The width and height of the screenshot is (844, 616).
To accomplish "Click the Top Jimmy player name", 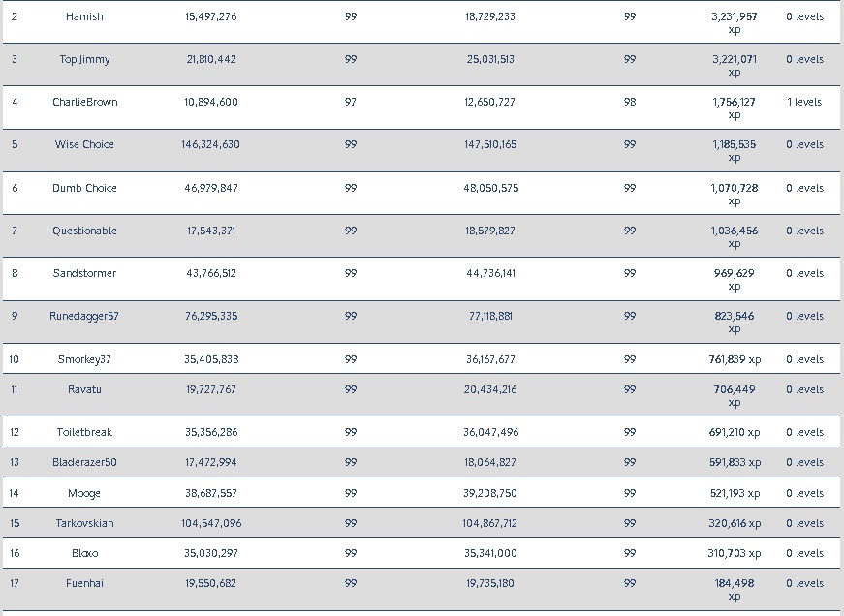I will tap(84, 60).
